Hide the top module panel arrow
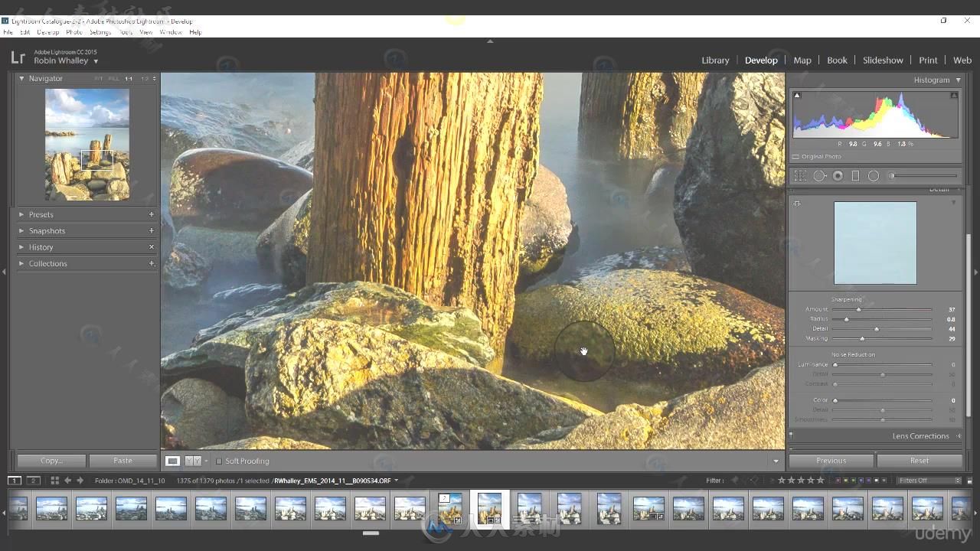The width and height of the screenshot is (980, 551). pos(490,41)
